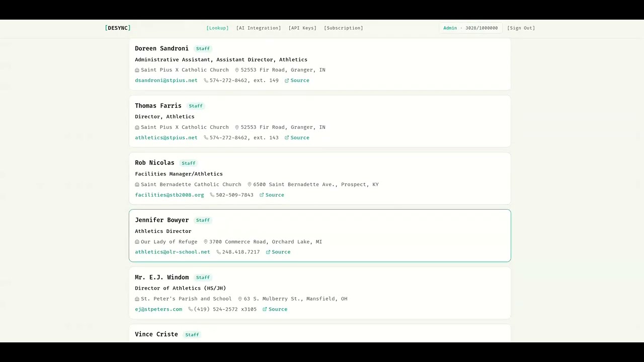Click phone icon next to 248.418.7217
Screen dimensions: 644x362
pyautogui.click(x=218, y=252)
